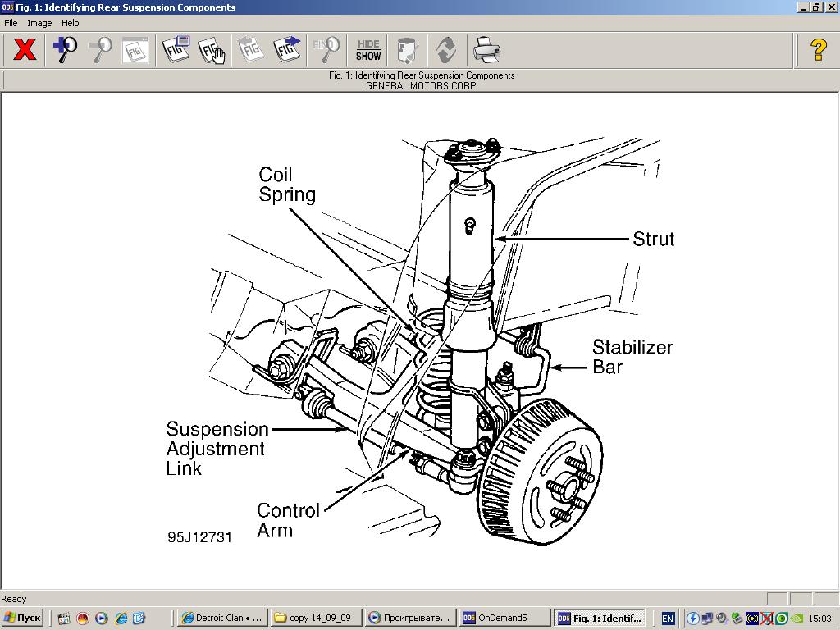The height and width of the screenshot is (630, 840).
Task: Click the media player taskbar button
Action: click(x=409, y=618)
